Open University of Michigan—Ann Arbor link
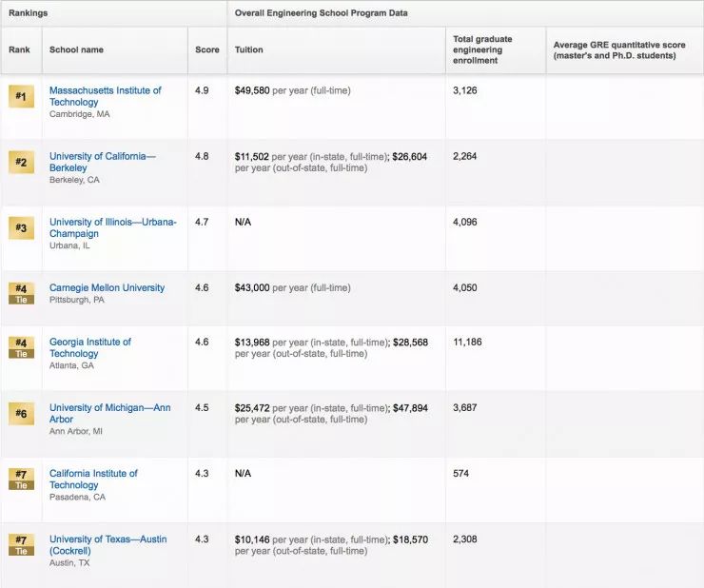This screenshot has width=704, height=588. [109, 413]
